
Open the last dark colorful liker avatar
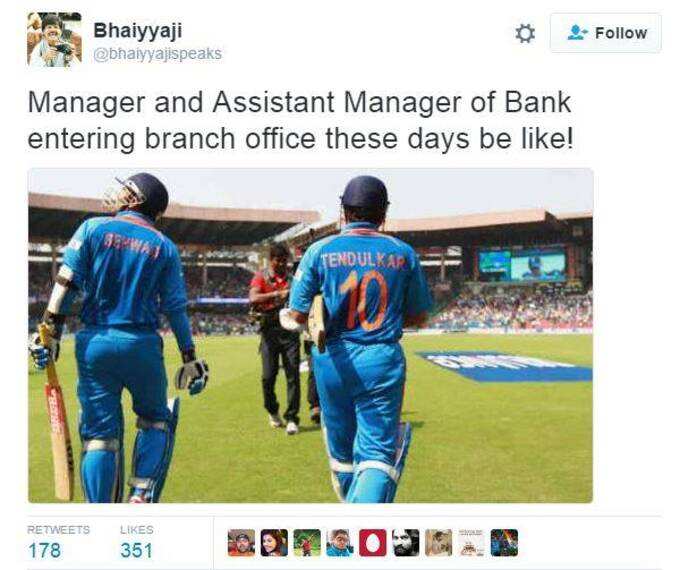pos(504,543)
